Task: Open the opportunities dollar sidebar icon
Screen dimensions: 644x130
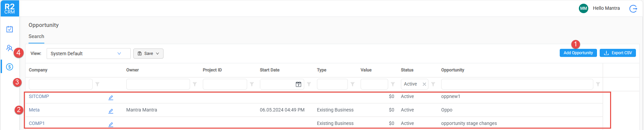Action: click(10, 67)
